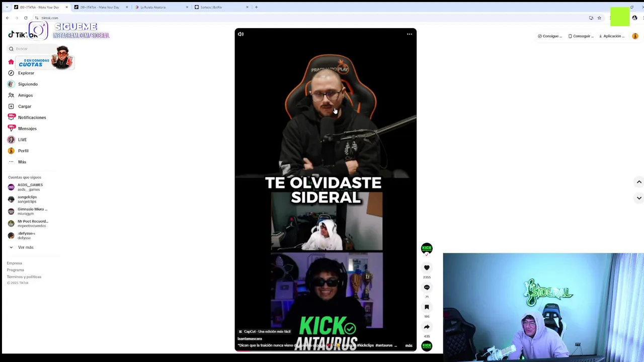Click the Consigue coins button
644x362 pixels.
pos(550,36)
